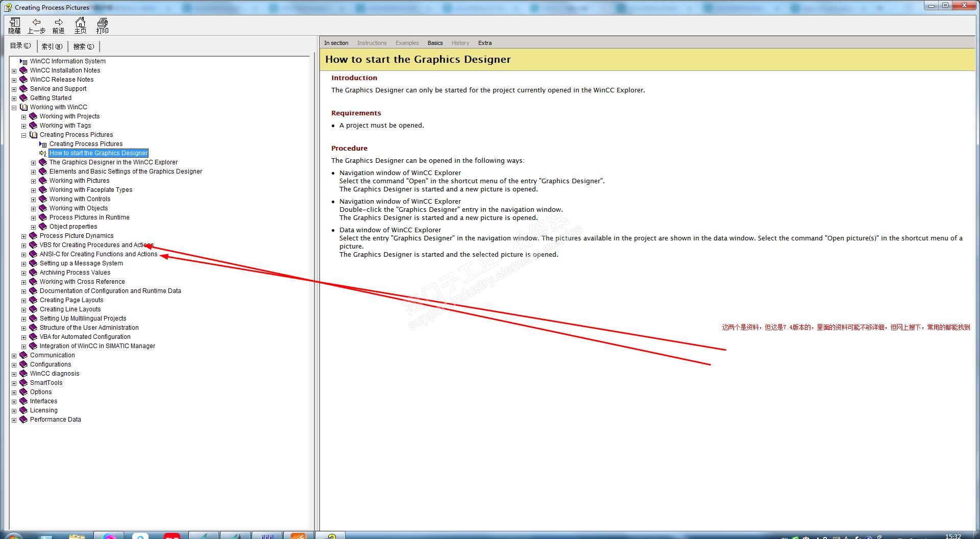This screenshot has height=539, width=980.
Task: Click the book icon beside Interfaces
Action: (23, 401)
